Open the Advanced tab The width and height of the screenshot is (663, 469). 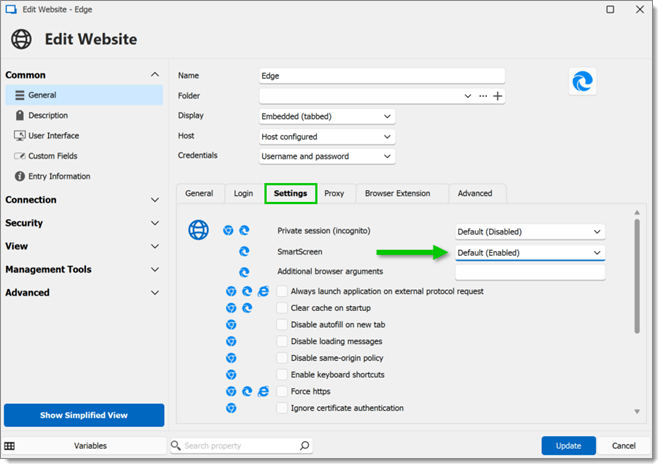(475, 193)
